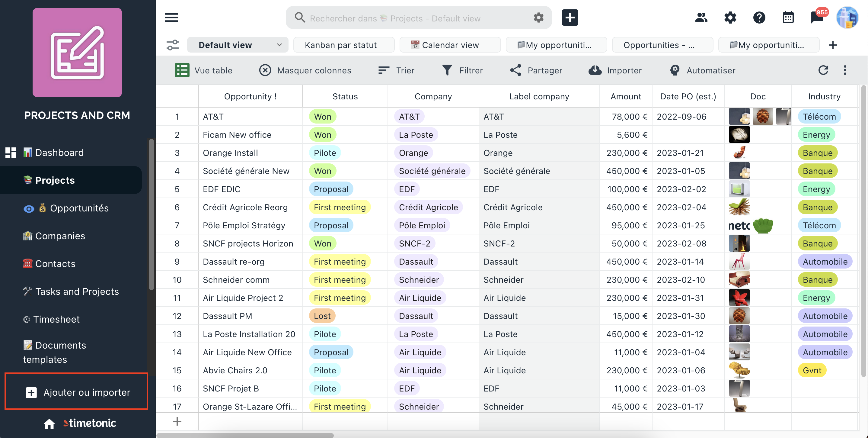Open the users/members icon
The width and height of the screenshot is (868, 438).
click(701, 18)
